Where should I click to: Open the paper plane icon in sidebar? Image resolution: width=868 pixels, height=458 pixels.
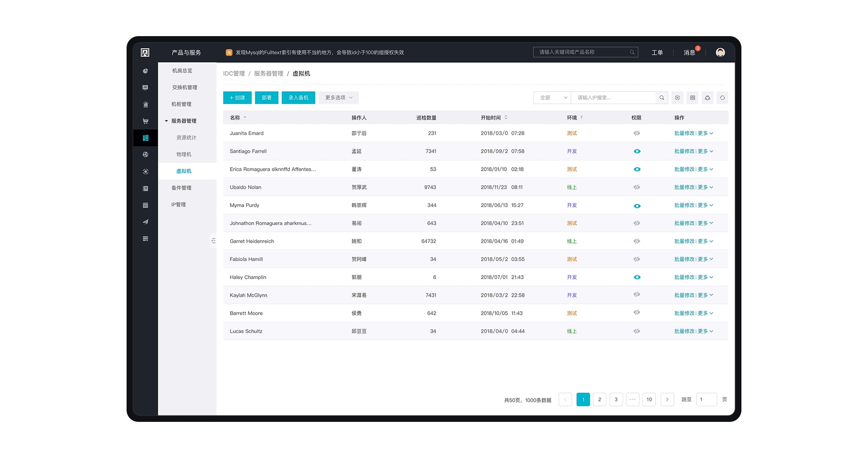click(146, 222)
